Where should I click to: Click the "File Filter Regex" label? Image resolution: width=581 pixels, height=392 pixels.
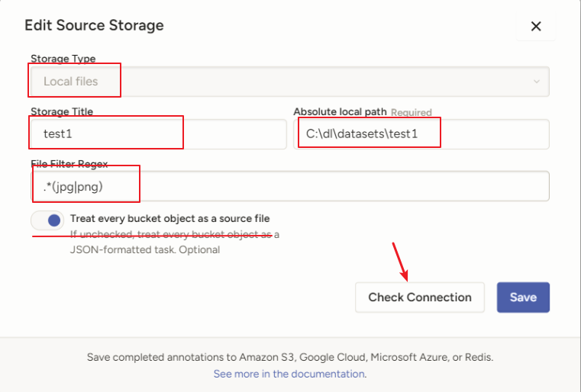pos(69,163)
